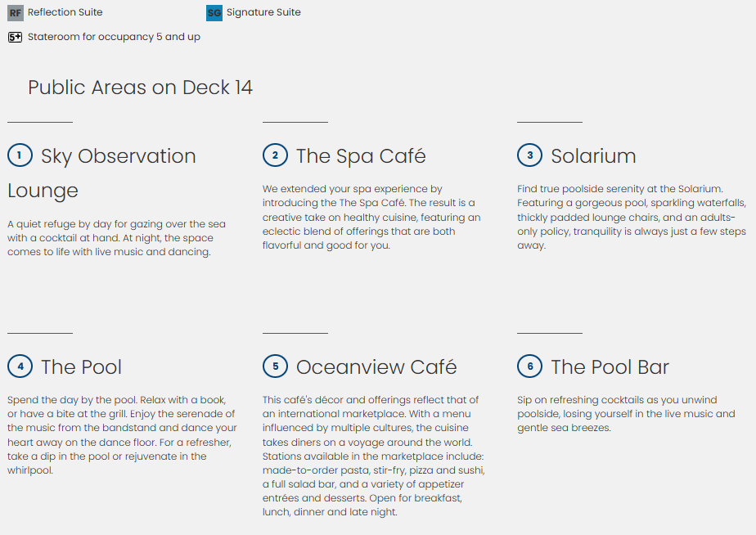Open the Oceanview Café heading
The image size is (756, 535).
376,367
